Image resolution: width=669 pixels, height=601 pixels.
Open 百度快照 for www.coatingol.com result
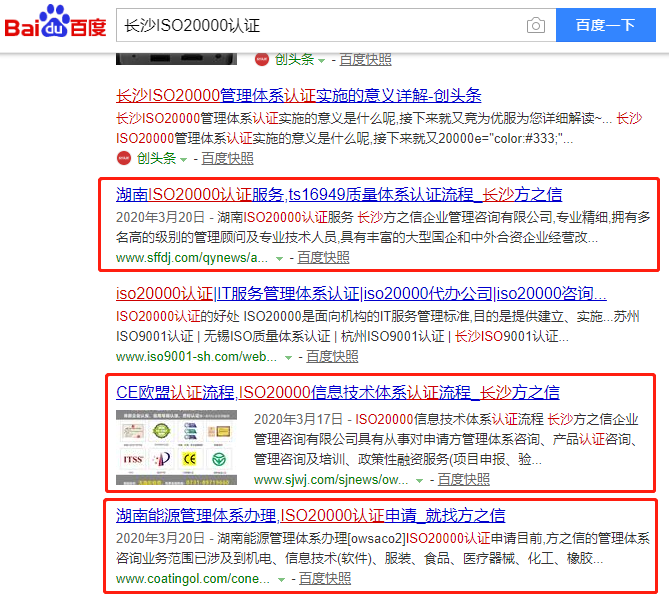tap(325, 579)
